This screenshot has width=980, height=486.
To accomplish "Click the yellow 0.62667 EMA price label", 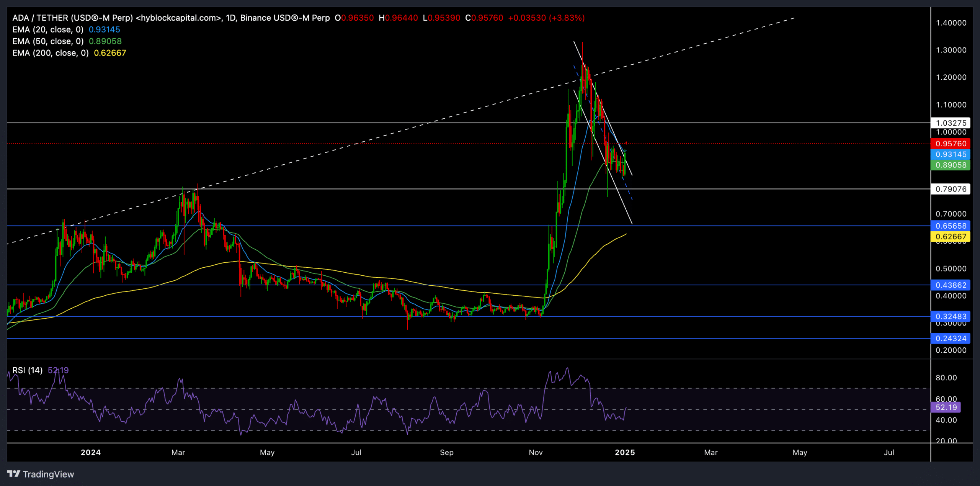I will click(x=951, y=237).
